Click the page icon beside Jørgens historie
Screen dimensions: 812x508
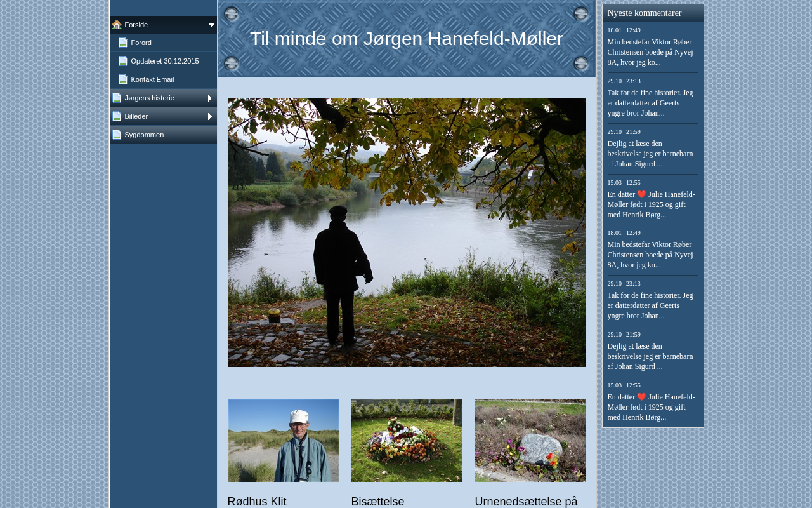[117, 98]
